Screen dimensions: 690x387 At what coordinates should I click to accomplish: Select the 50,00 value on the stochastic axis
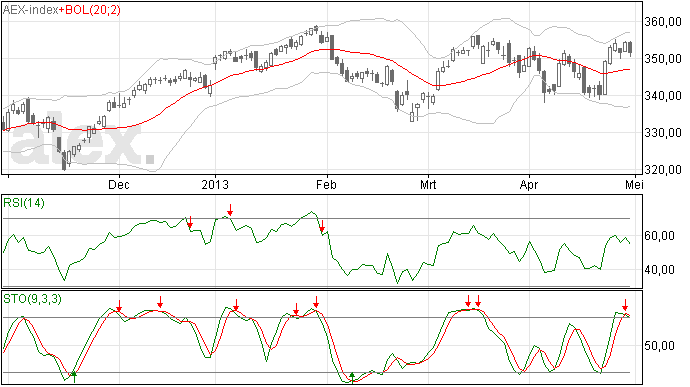click(659, 346)
